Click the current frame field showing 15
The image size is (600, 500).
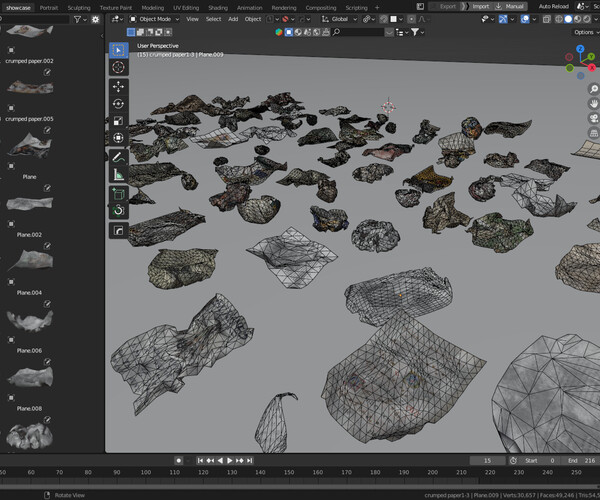coord(487,461)
